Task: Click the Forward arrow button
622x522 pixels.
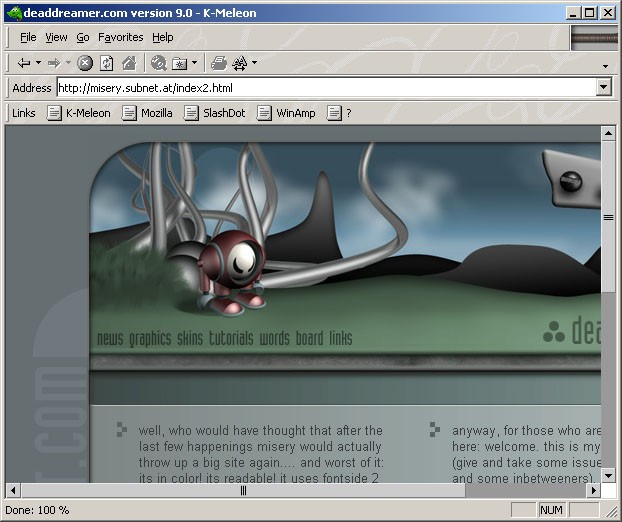Action: coord(53,63)
